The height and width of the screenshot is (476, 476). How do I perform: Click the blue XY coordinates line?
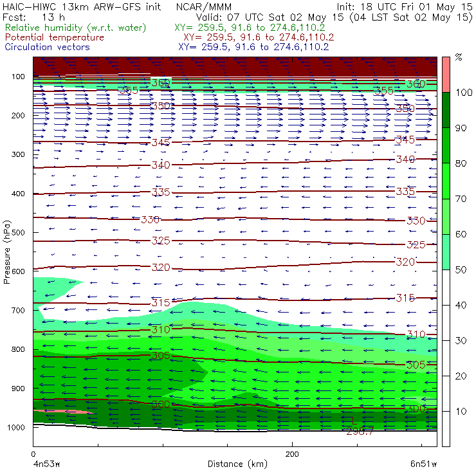tap(253, 47)
